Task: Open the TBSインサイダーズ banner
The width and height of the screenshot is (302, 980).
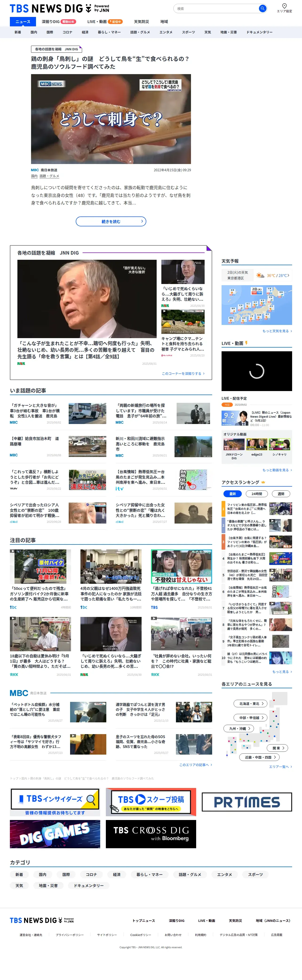Action: (55, 802)
